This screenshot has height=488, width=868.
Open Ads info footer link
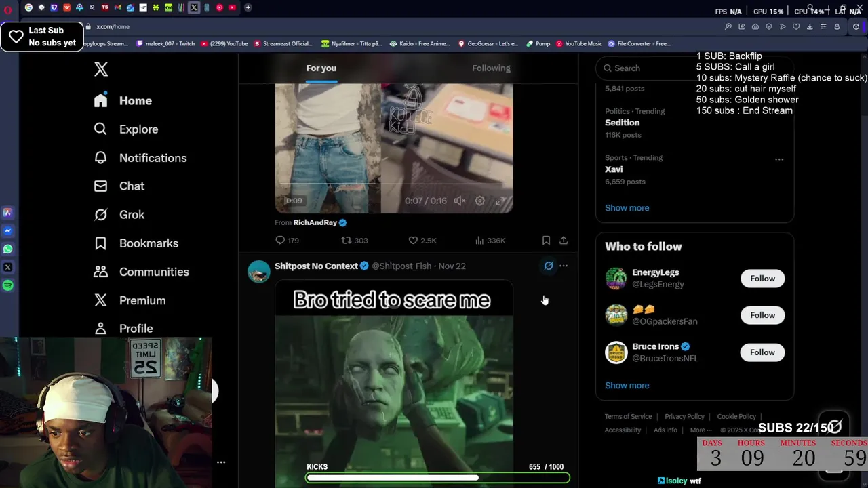665,430
